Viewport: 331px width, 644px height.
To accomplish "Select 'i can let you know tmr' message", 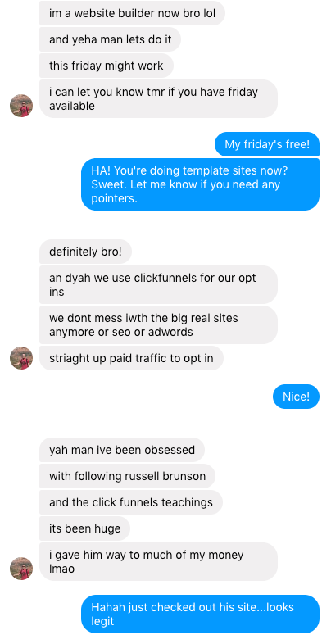I will [x=158, y=98].
